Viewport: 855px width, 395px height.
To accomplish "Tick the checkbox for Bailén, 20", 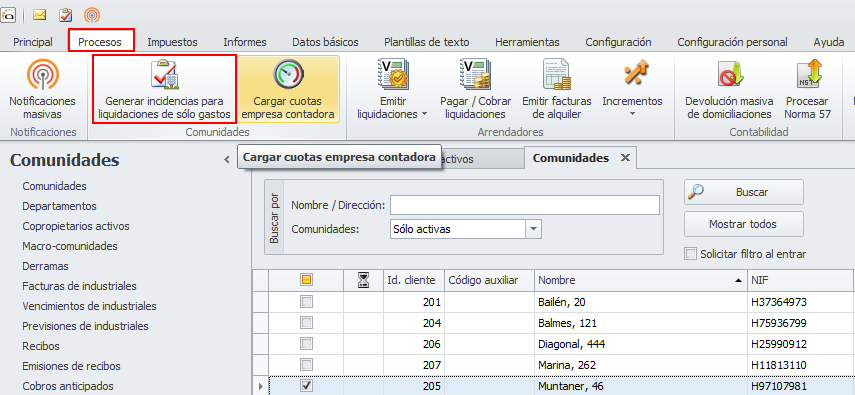I will coord(306,302).
